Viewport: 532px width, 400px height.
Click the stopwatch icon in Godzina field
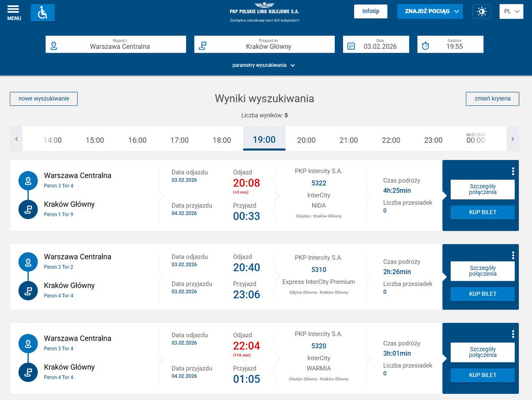[426, 46]
